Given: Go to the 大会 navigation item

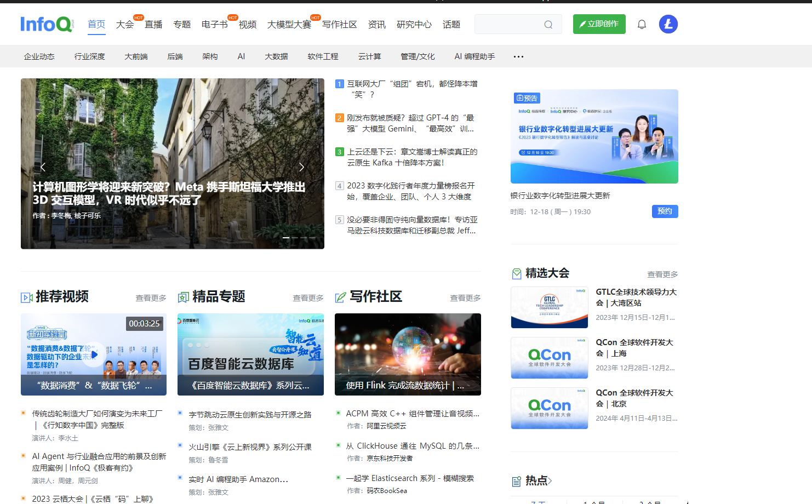Looking at the screenshot, I should click(x=125, y=25).
